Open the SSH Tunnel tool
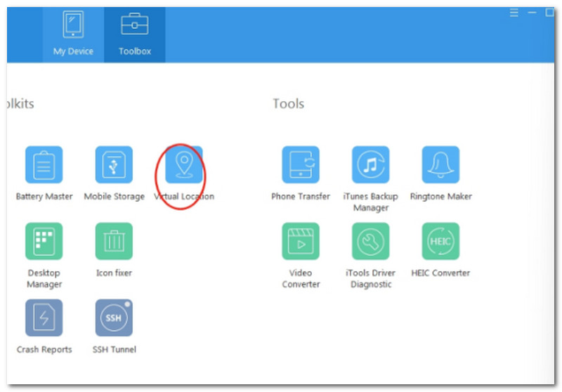The width and height of the screenshot is (562, 392). pyautogui.click(x=114, y=318)
